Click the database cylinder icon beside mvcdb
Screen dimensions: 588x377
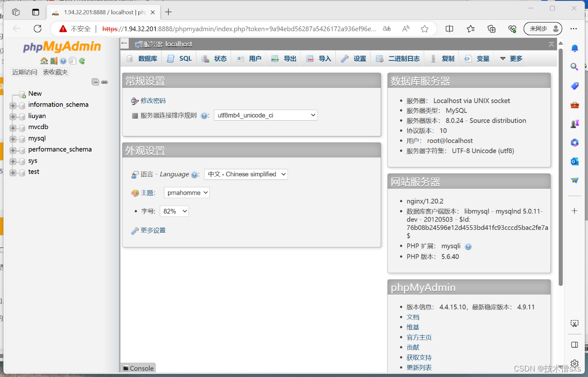[21, 128]
